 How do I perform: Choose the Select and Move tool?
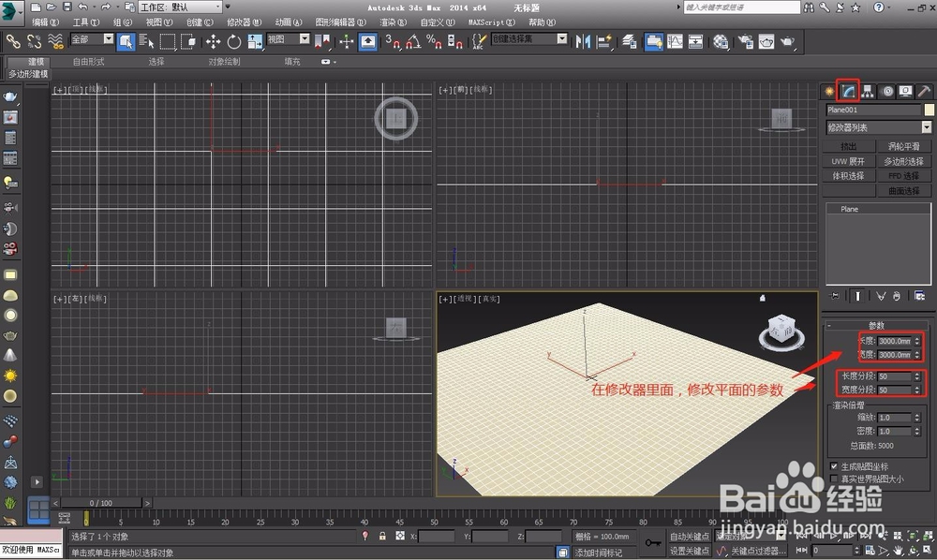213,41
